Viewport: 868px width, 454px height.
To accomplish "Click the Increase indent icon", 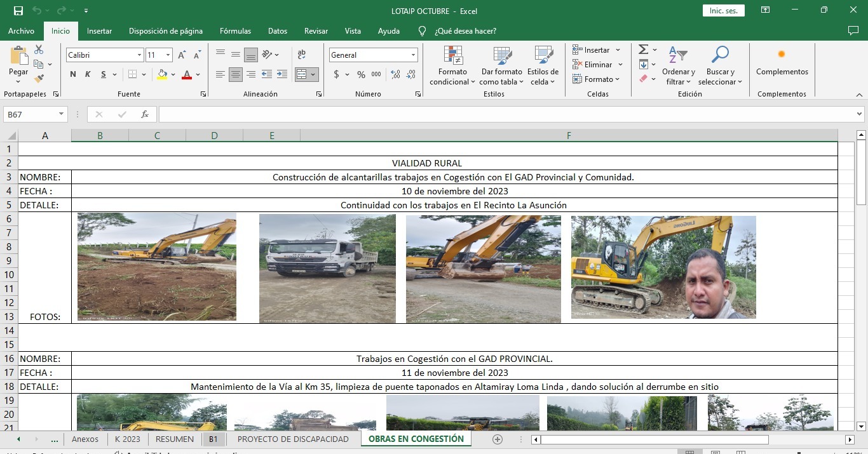I will [281, 74].
